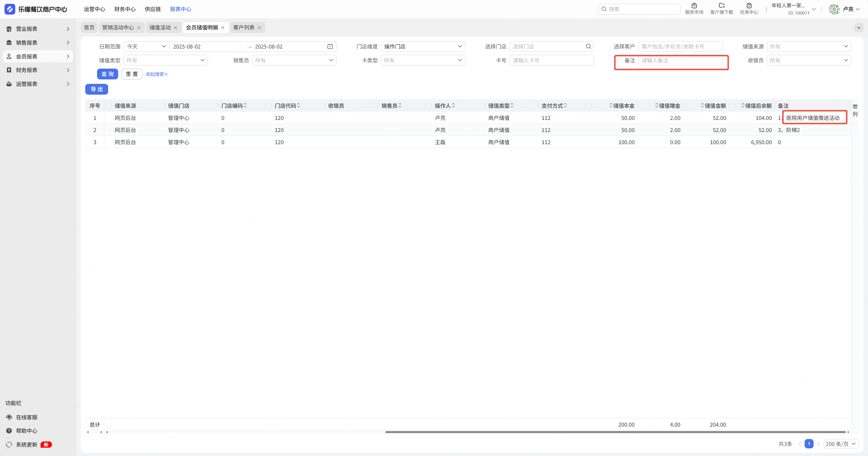Screen dimensions: 868x456
Task: Click 选择客户 input field
Action: (x=680, y=46)
